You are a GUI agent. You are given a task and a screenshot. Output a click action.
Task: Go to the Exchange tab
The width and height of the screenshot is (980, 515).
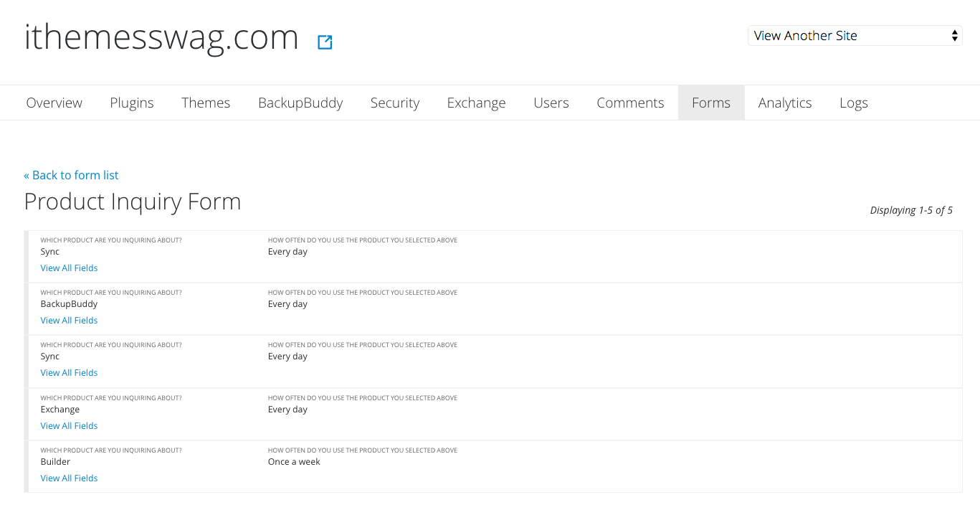tap(476, 103)
